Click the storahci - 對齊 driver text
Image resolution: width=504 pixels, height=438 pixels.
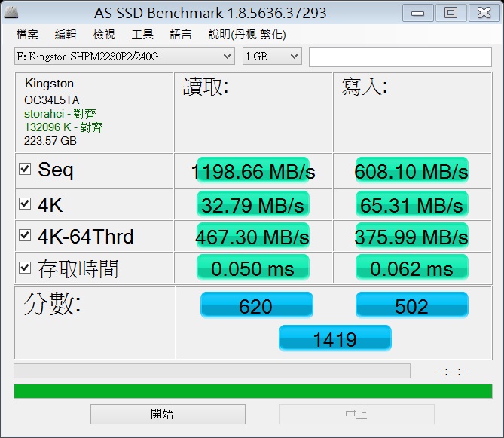pos(60,114)
